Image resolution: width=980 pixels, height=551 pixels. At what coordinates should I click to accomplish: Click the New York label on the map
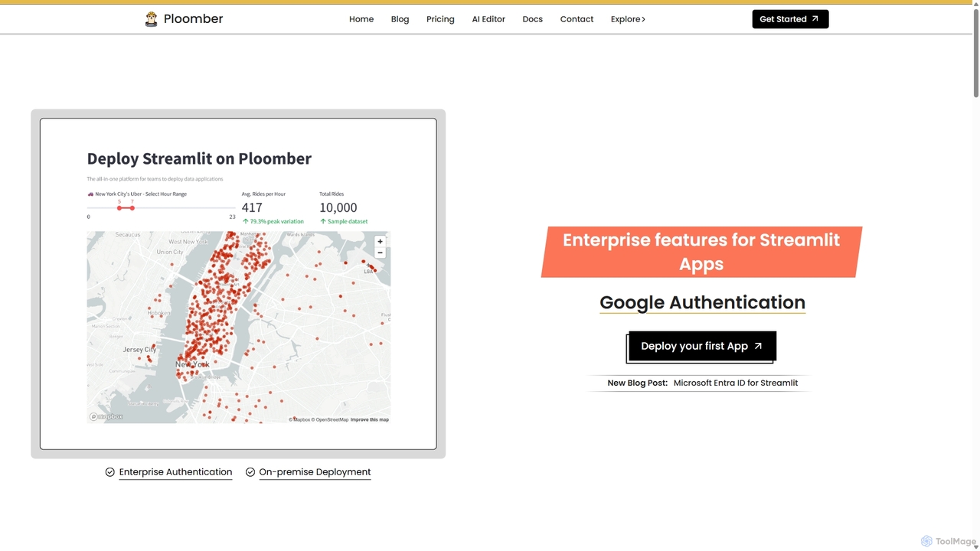[x=192, y=364]
